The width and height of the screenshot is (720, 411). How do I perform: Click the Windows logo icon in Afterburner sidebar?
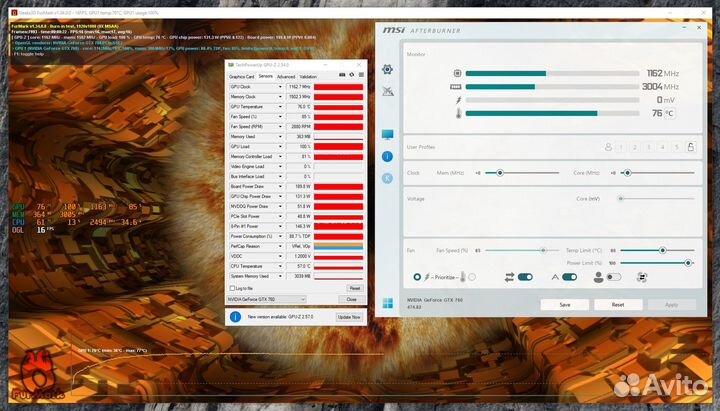point(388,303)
